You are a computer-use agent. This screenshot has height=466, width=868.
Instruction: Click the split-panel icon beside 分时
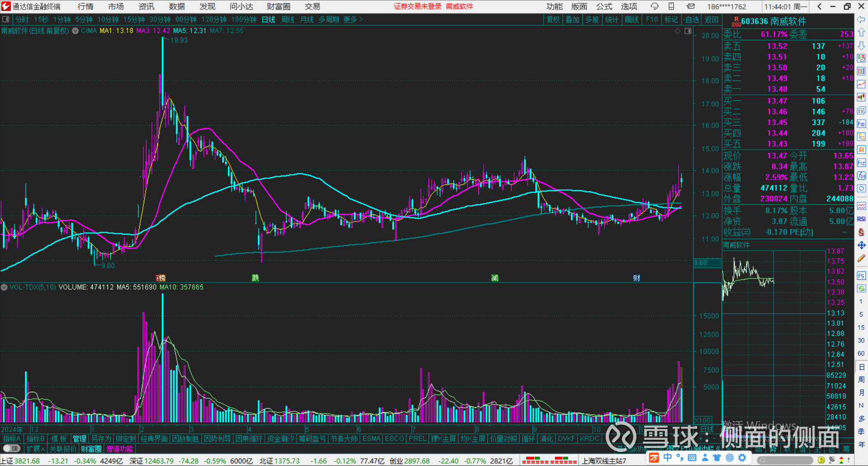click(x=6, y=19)
